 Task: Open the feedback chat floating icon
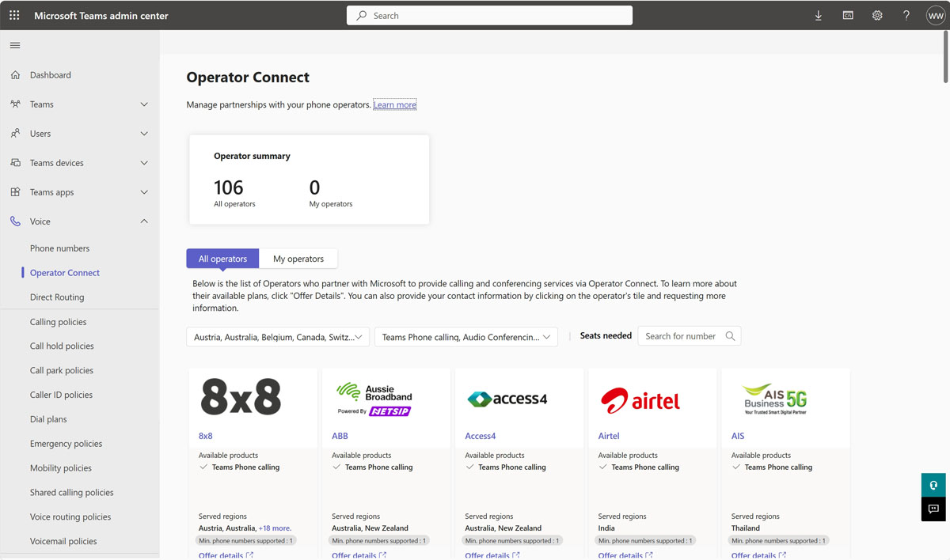click(933, 509)
